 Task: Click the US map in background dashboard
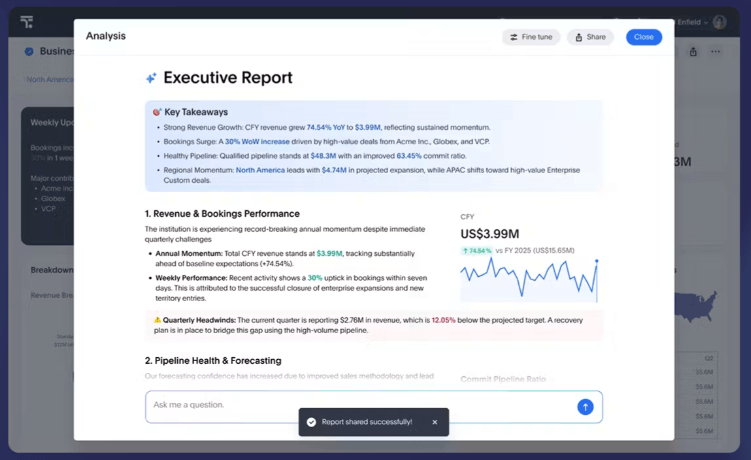pyautogui.click(x=696, y=306)
